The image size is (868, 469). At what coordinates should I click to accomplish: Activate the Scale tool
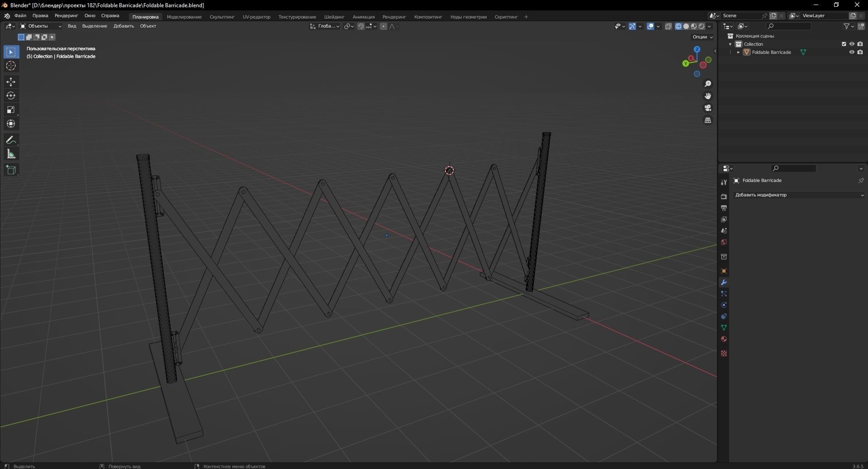[11, 110]
